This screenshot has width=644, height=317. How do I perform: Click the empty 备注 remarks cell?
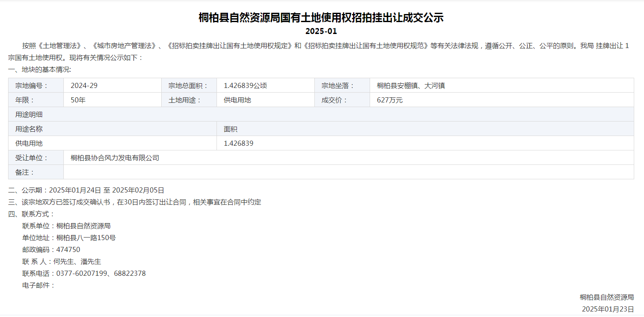coord(340,172)
